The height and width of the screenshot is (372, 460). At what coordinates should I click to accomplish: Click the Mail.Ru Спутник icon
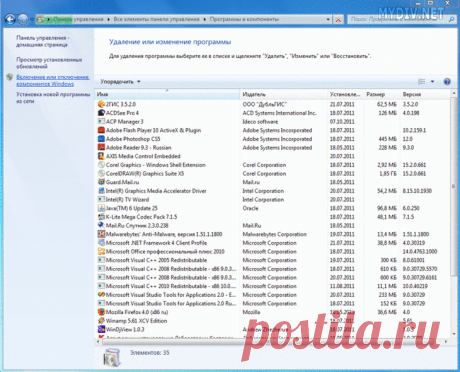click(x=101, y=225)
